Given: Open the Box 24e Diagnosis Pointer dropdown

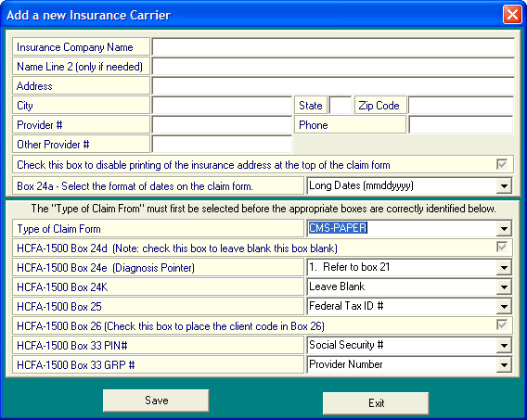Looking at the screenshot, I should coord(504,268).
